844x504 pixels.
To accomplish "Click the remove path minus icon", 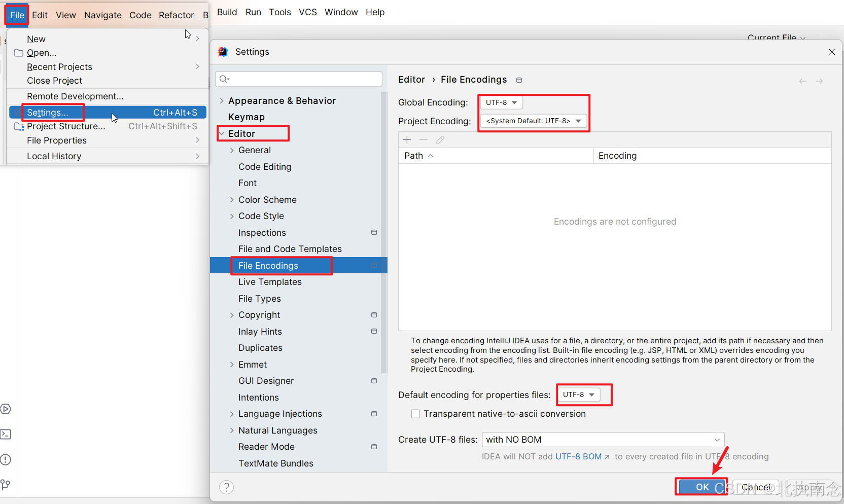I will pyautogui.click(x=423, y=139).
